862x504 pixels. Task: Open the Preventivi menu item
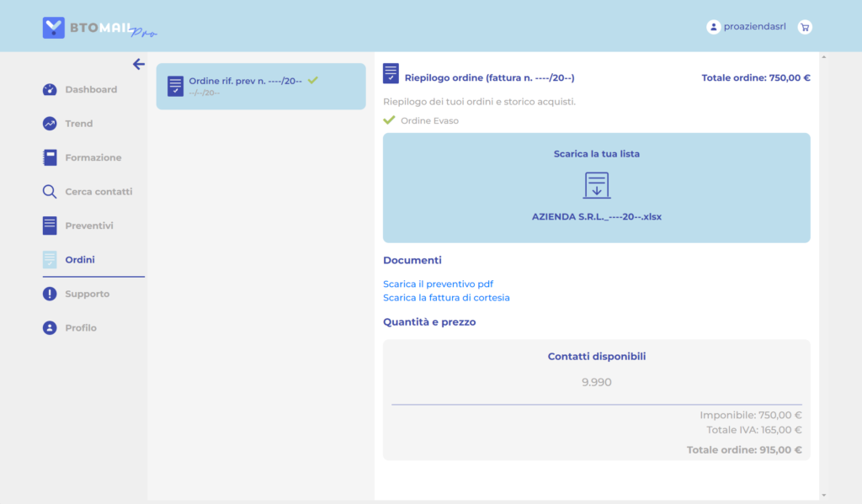88,225
